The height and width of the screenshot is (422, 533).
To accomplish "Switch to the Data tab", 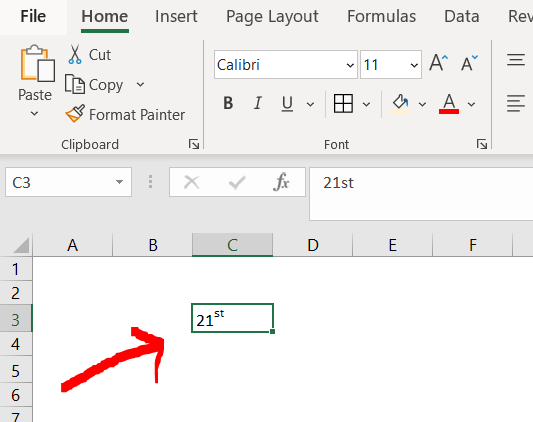I will pyautogui.click(x=462, y=16).
